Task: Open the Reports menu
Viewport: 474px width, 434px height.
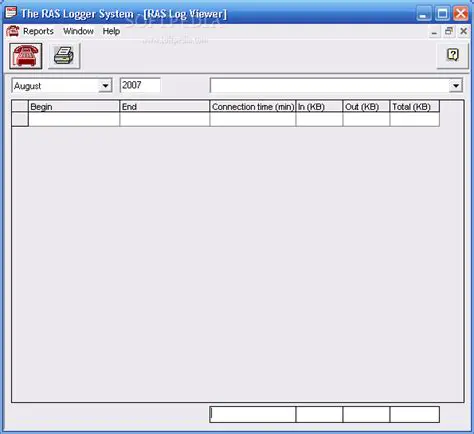Action: [x=38, y=31]
